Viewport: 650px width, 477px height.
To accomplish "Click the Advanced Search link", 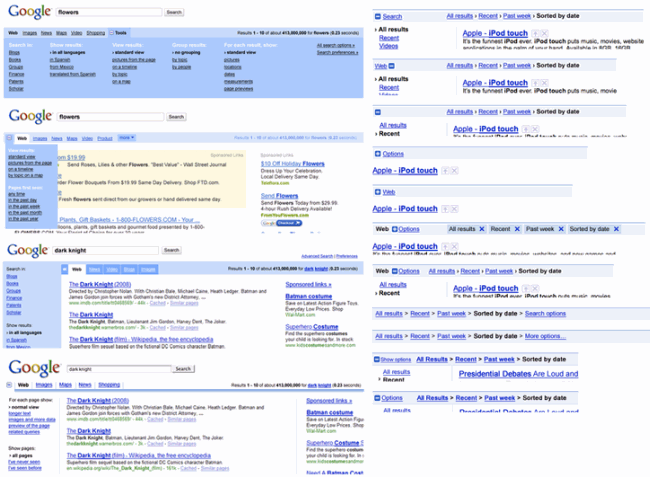I will coord(317,256).
